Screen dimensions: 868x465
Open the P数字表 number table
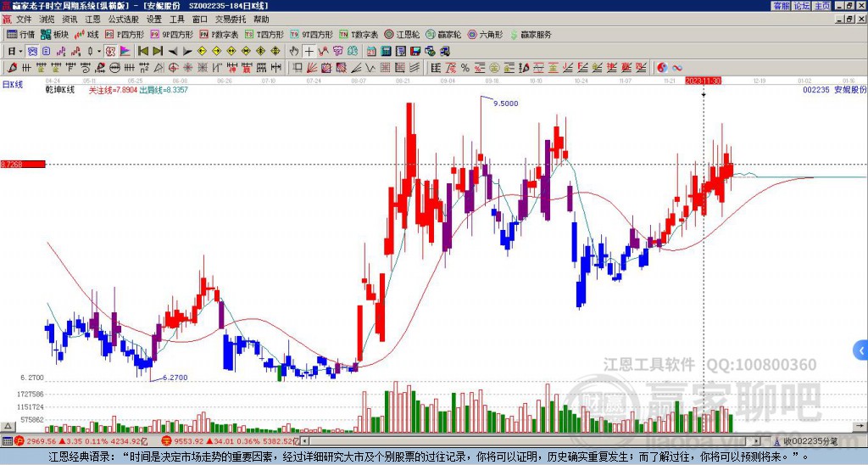(x=219, y=34)
